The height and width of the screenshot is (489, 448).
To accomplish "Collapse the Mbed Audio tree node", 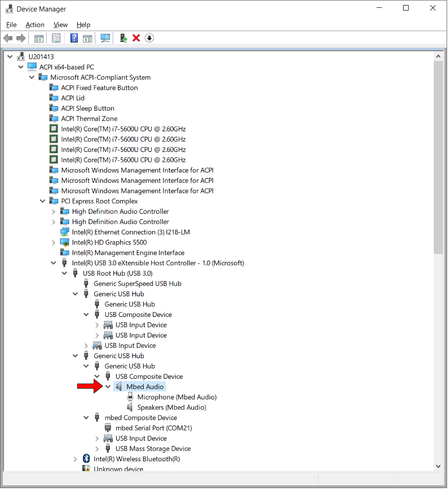I will (108, 386).
